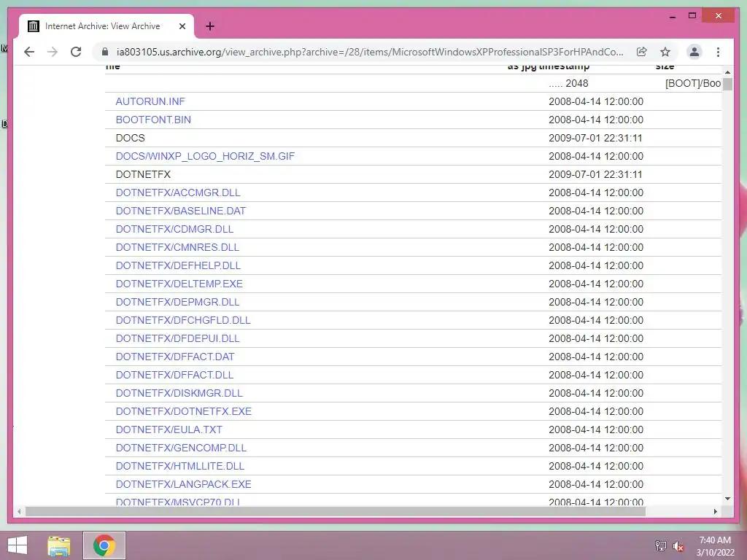747x560 pixels.
Task: Click the scroll up arrow of vertical scrollbar
Action: coord(727,72)
